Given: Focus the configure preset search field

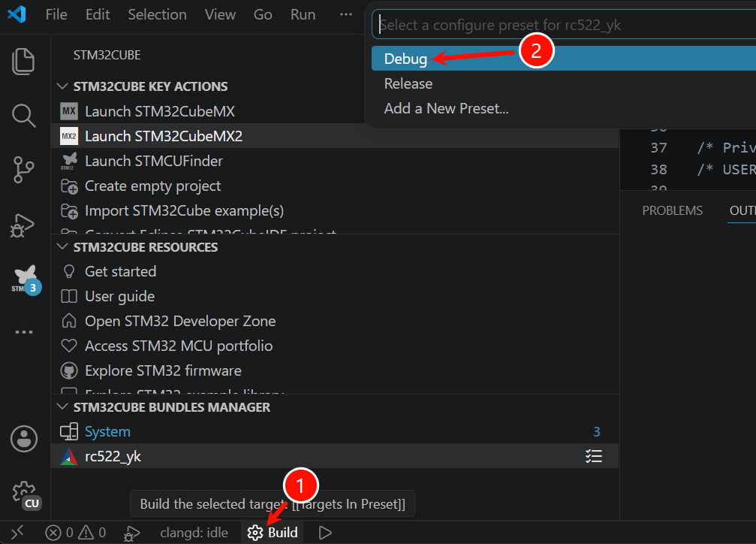Looking at the screenshot, I should point(564,25).
